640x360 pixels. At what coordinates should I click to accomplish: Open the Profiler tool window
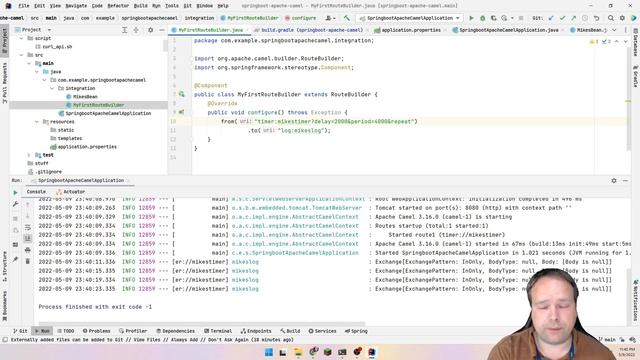click(133, 331)
